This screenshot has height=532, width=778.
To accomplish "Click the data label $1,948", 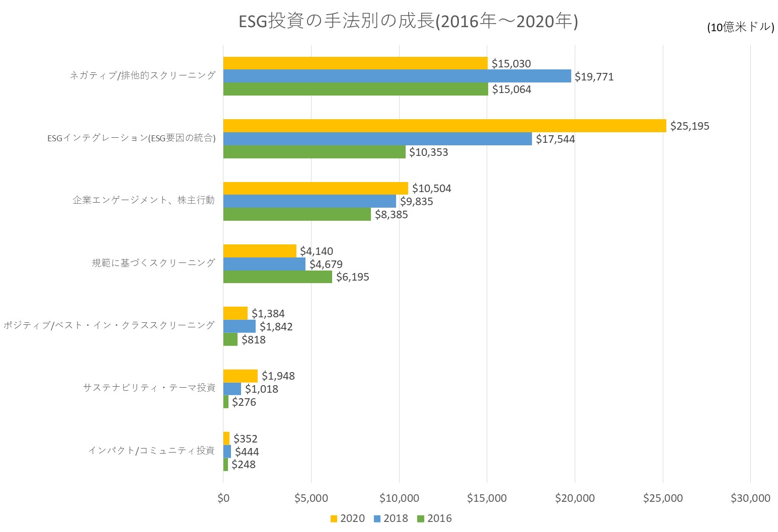I will (278, 376).
